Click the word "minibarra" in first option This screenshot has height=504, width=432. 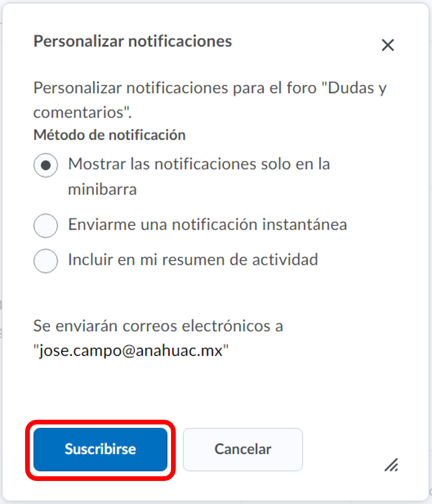tap(102, 189)
